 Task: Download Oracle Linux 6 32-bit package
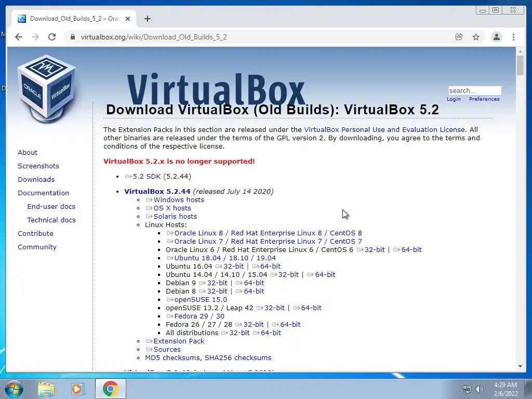(374, 250)
